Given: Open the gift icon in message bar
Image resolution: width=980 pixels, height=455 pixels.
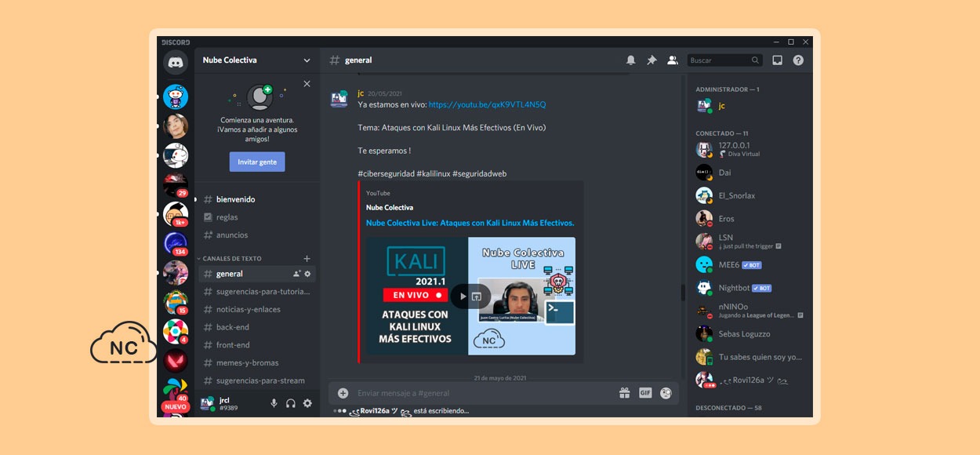Looking at the screenshot, I should 625,393.
